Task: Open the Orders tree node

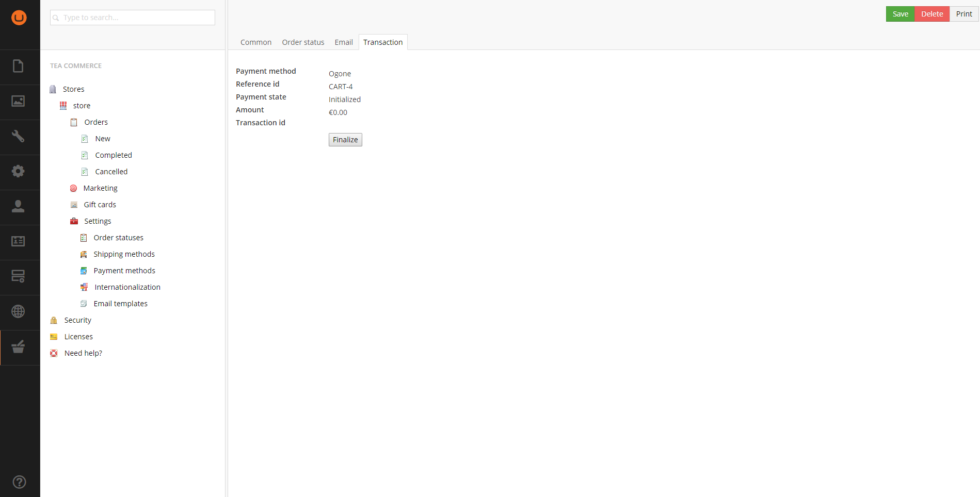Action: [96, 122]
